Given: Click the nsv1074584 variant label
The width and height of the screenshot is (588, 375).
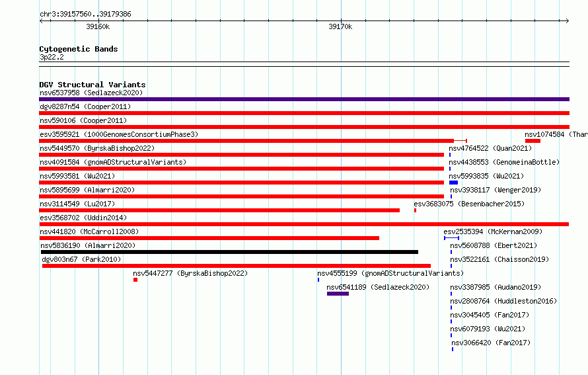Looking at the screenshot, I should point(556,134).
